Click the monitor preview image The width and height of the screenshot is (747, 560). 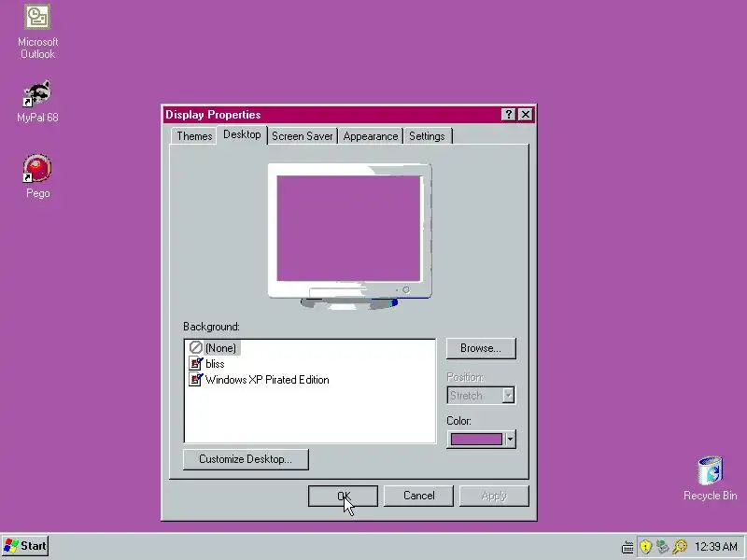click(349, 237)
